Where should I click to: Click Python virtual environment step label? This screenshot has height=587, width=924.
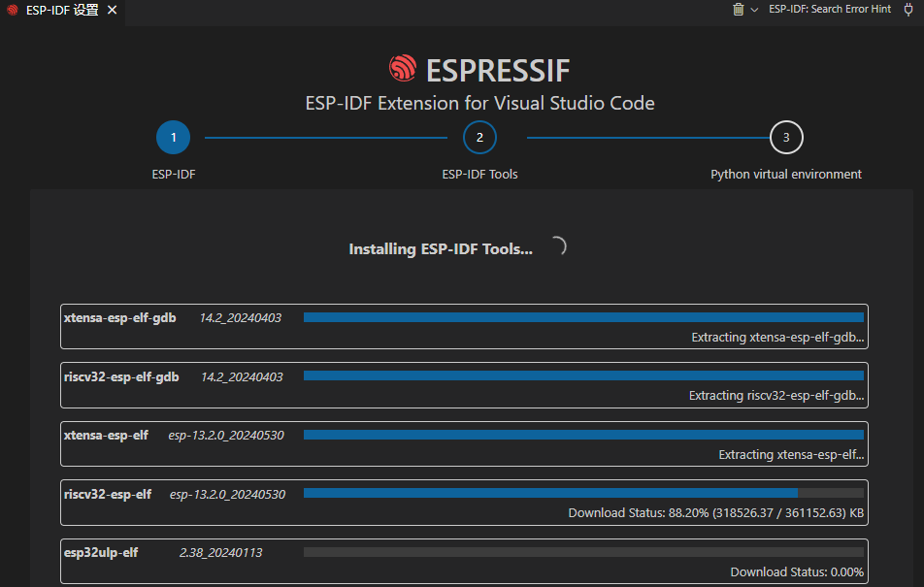coord(786,175)
